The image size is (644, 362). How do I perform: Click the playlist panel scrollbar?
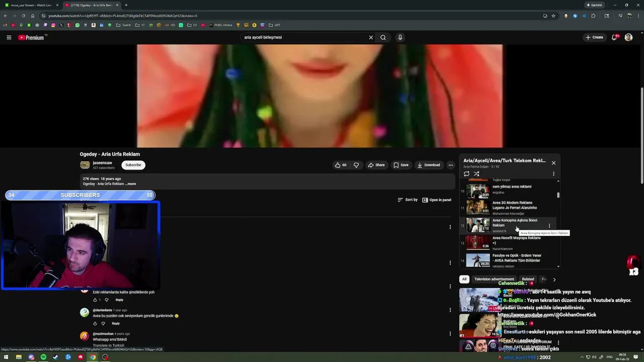pyautogui.click(x=558, y=195)
